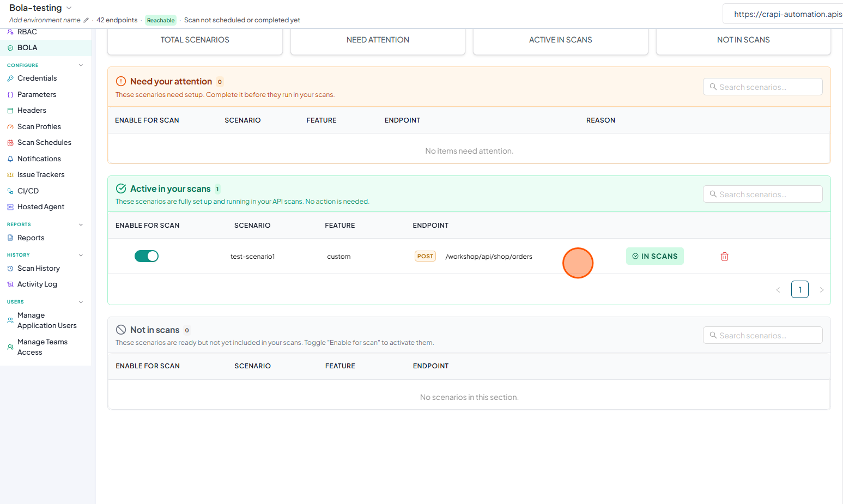Click the alert icon beside Need your attention
This screenshot has height=504, width=843.
point(121,81)
